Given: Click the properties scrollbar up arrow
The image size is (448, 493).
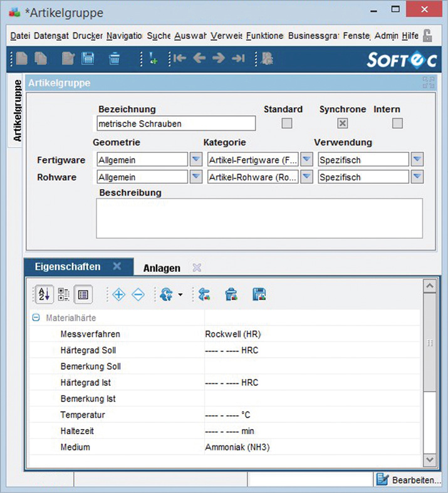Looking at the screenshot, I should tap(430, 286).
